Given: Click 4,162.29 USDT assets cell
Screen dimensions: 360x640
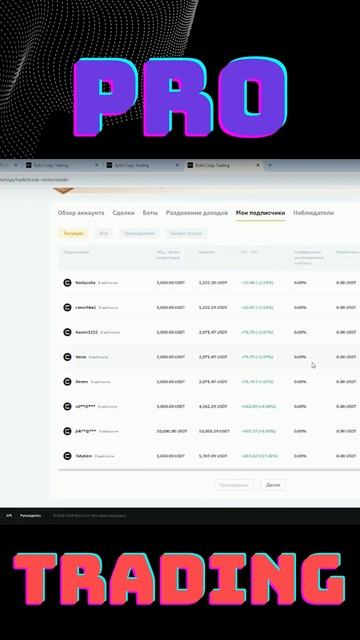Looking at the screenshot, I should tap(213, 407).
